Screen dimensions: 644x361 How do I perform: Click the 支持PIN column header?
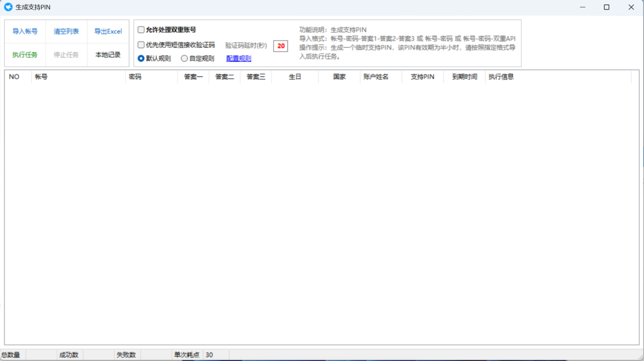point(422,77)
